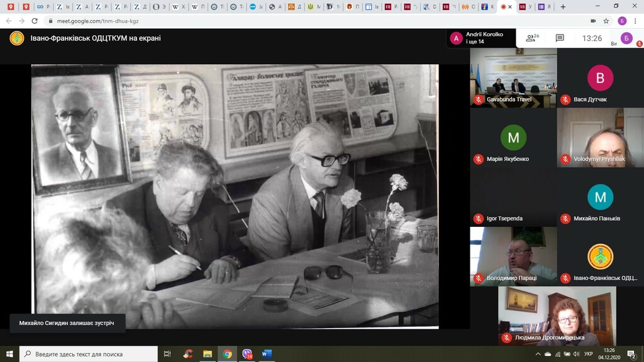644x362 pixels.
Task: Reload the Google Meet page
Action: click(x=35, y=21)
